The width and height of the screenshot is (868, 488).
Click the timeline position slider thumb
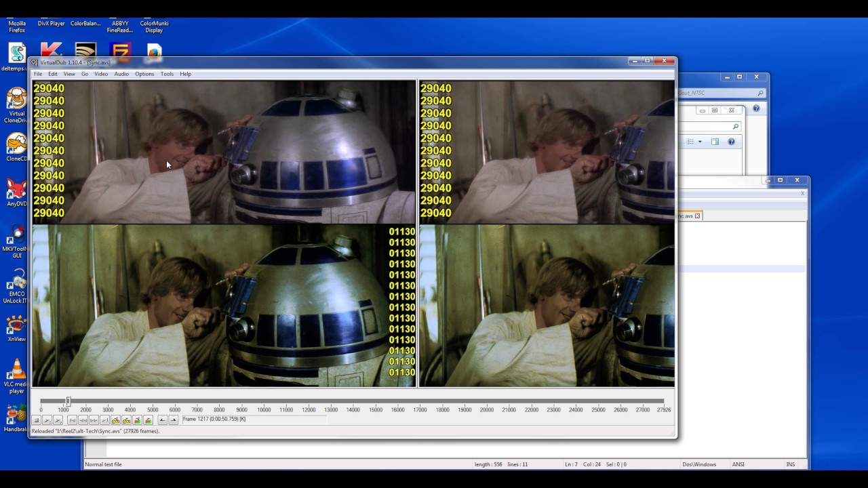68,401
